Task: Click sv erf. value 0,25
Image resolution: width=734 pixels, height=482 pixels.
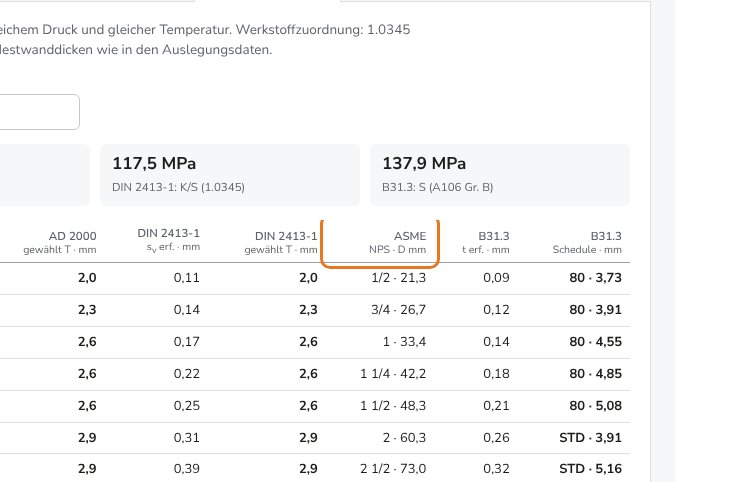Action: pyautogui.click(x=187, y=406)
